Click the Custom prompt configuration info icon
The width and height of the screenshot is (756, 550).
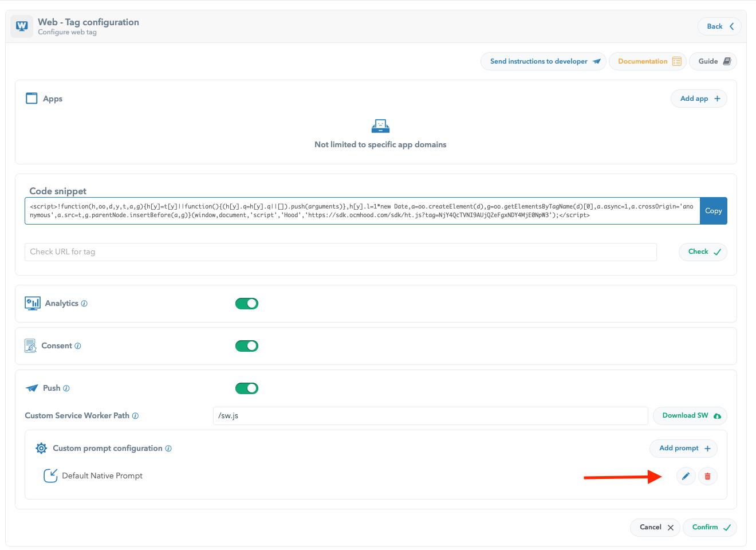pos(168,449)
